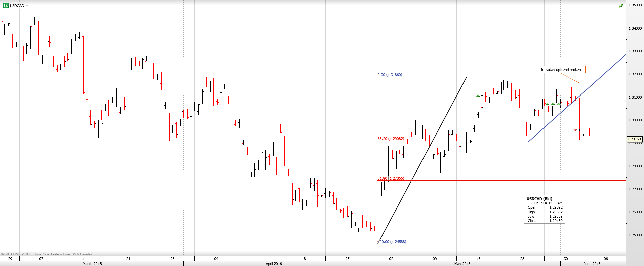Select the 100.00 (1.24588) Fibonacci label
This screenshot has height=266, width=644.
click(392, 242)
